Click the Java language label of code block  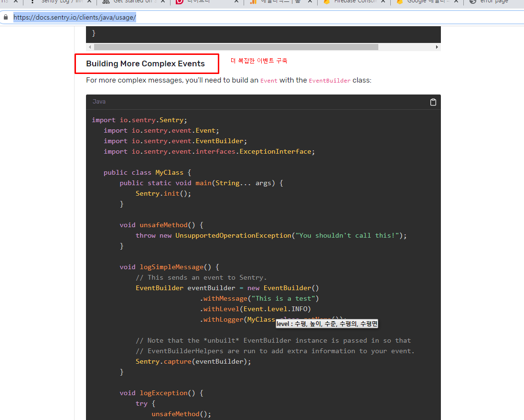[x=99, y=102]
